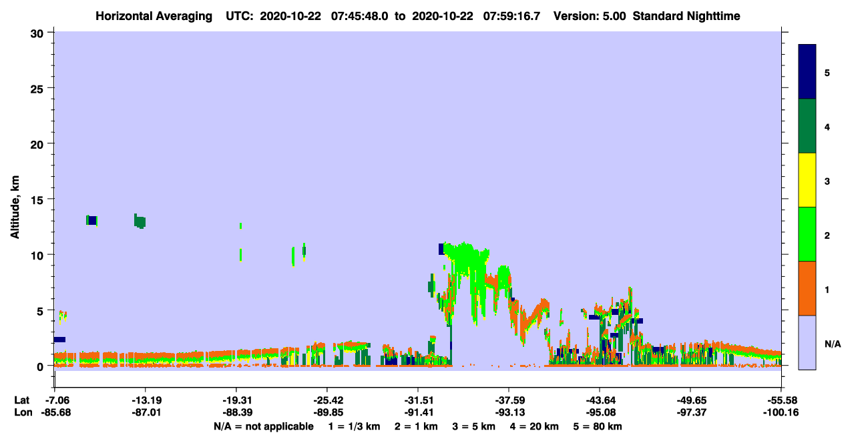Click longitude value '-100.16'
The height and width of the screenshot is (445, 868).
[x=781, y=412]
